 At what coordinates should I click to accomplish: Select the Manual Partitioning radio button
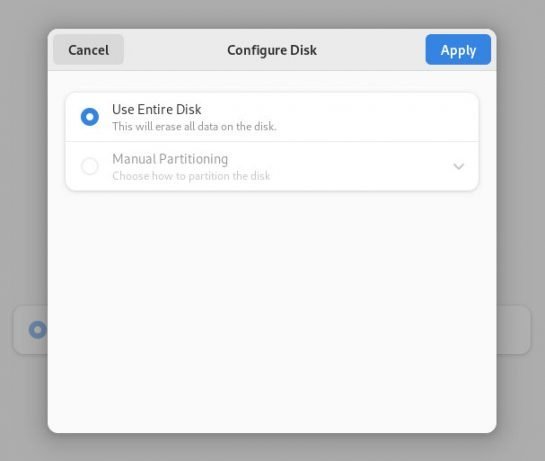point(90,166)
